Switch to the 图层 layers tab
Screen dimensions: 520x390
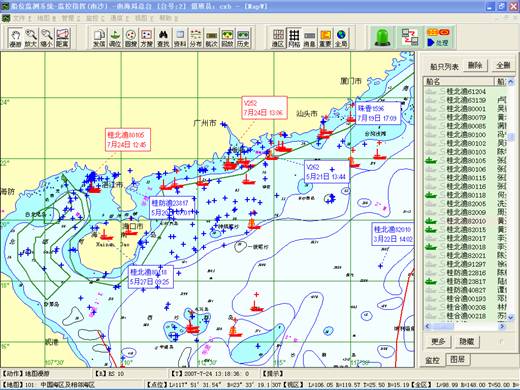click(x=457, y=360)
